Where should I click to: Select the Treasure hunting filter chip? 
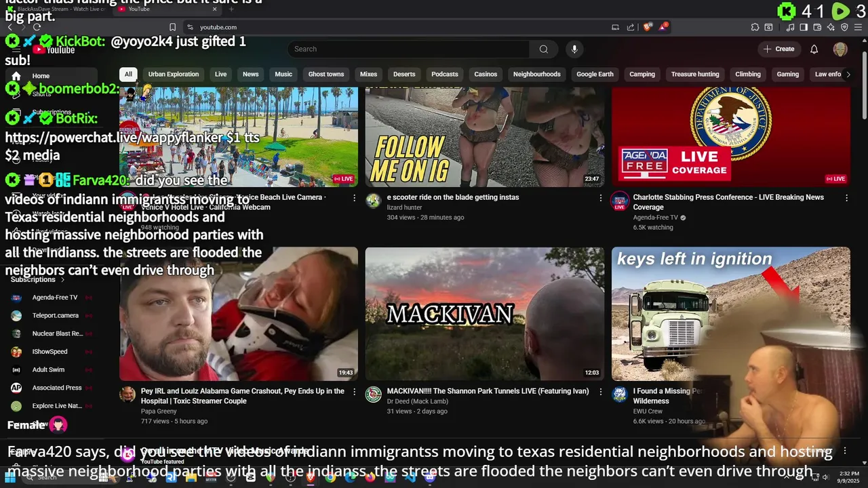coord(695,74)
